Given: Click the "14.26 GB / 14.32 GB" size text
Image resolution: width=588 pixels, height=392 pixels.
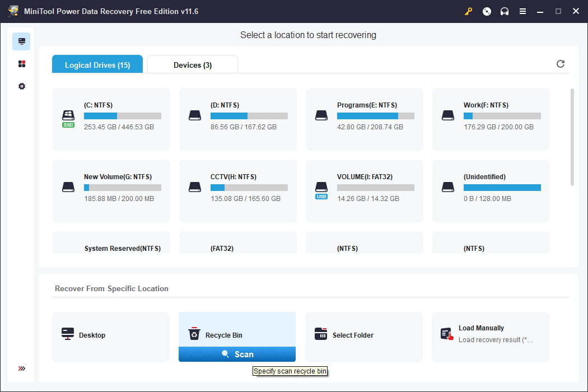Looking at the screenshot, I should pyautogui.click(x=368, y=198).
